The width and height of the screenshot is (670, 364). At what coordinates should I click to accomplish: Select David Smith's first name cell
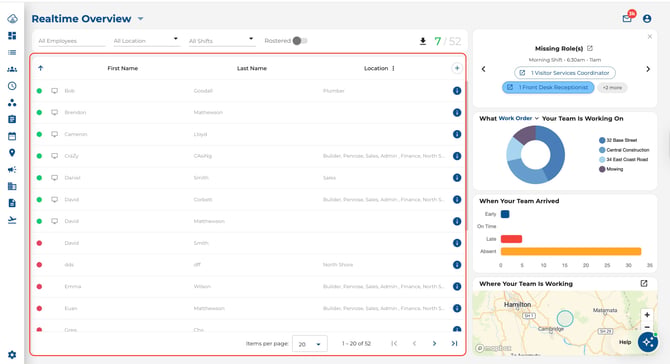click(x=72, y=243)
